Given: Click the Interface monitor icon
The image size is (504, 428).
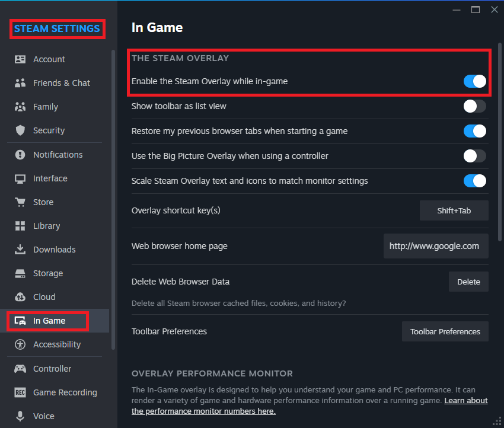Looking at the screenshot, I should tap(20, 178).
